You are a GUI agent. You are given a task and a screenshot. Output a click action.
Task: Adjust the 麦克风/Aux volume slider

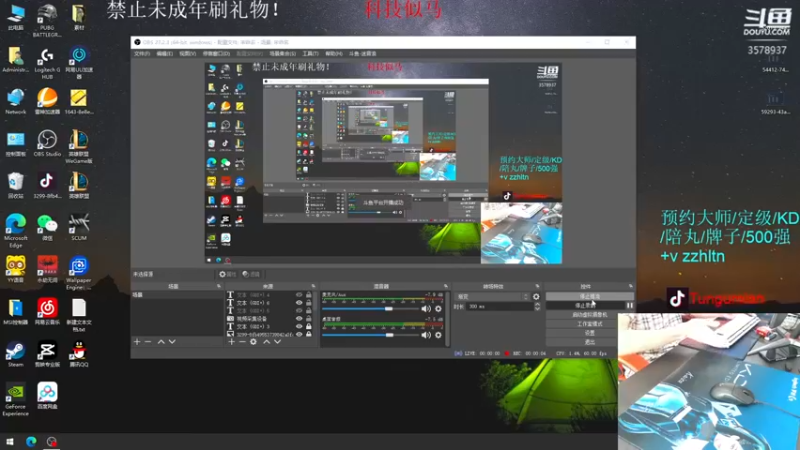tap(370, 309)
